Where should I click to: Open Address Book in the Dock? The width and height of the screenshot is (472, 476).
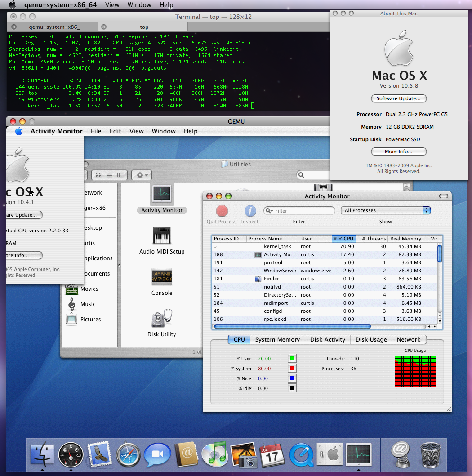187,455
